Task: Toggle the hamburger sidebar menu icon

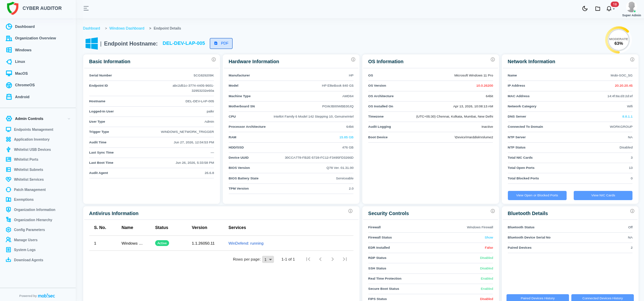Action: [86, 8]
